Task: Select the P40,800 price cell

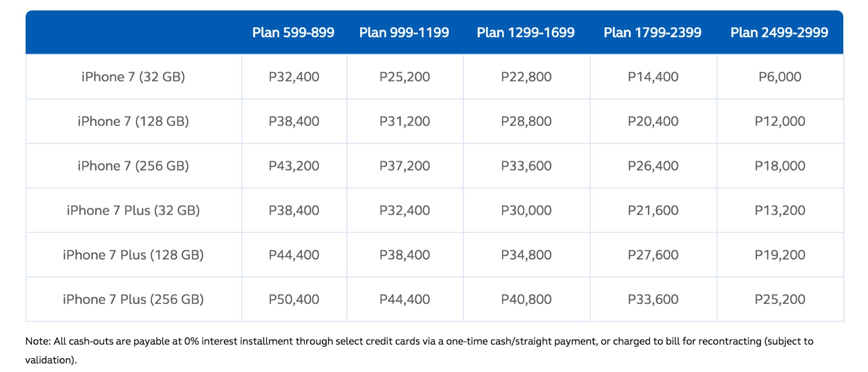Action: [526, 300]
